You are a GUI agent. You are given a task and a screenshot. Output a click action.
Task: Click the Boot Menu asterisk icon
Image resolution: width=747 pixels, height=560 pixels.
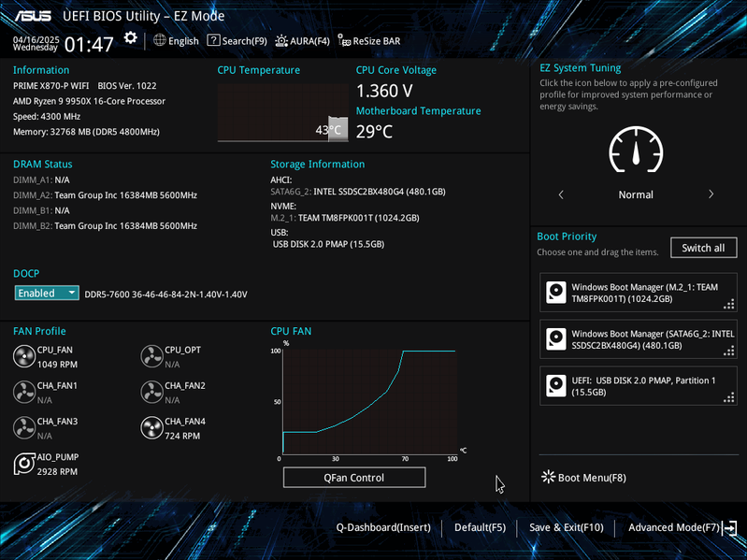[549, 477]
